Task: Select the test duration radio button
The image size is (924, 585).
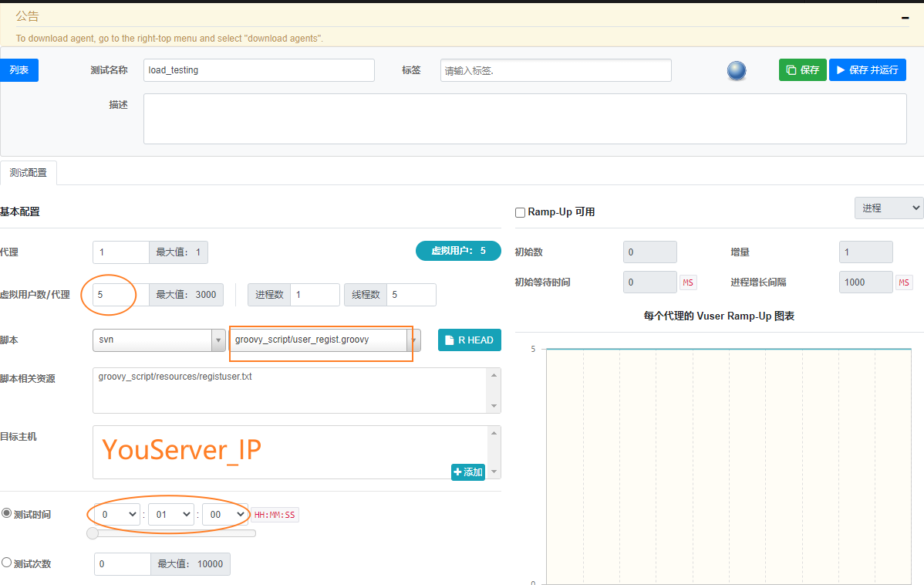Action: pyautogui.click(x=7, y=513)
